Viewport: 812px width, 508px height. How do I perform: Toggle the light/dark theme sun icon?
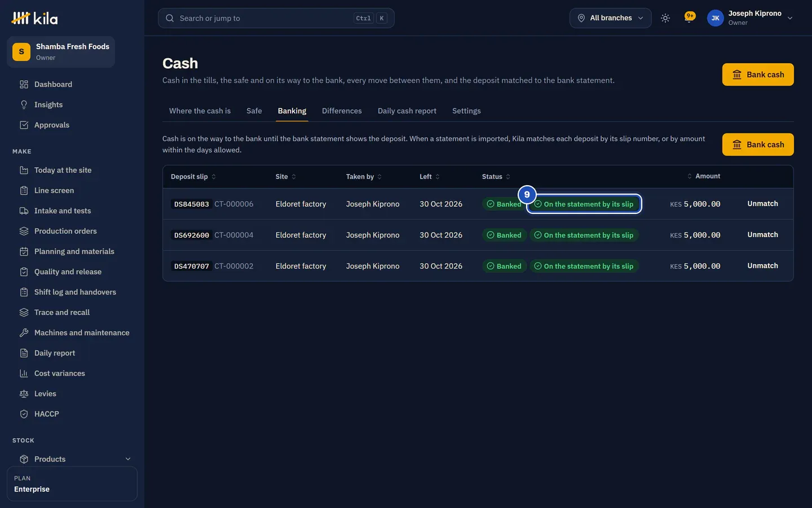(x=665, y=18)
